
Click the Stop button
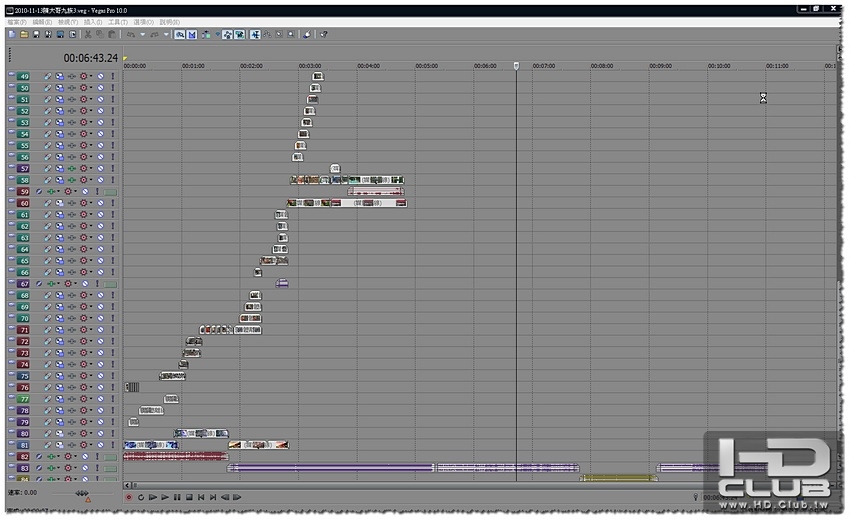189,497
